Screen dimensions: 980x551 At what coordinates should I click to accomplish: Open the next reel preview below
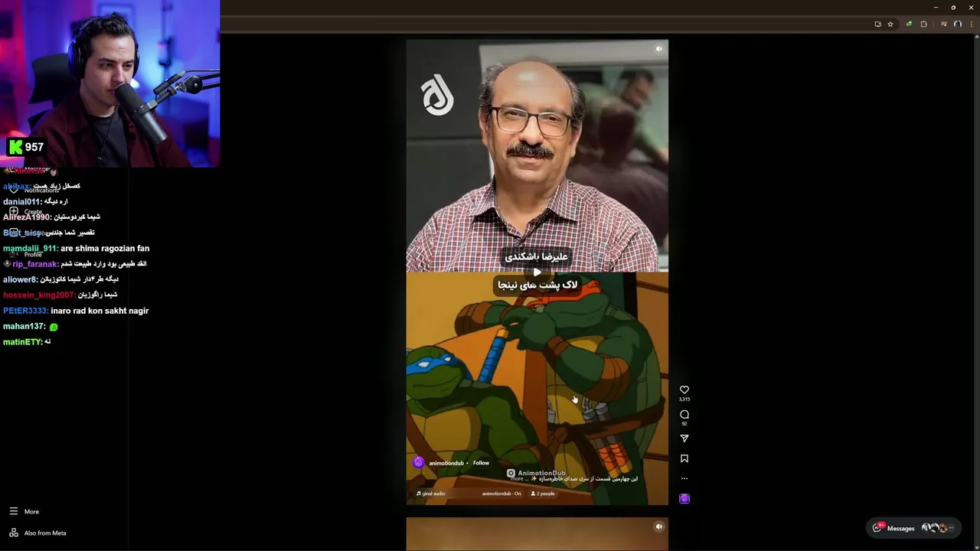tap(537, 534)
